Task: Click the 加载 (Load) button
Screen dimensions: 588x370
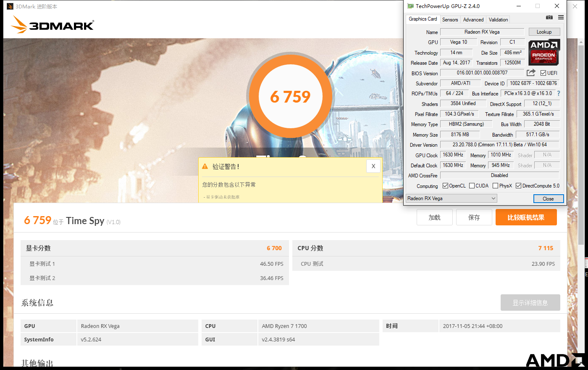Action: coord(434,217)
